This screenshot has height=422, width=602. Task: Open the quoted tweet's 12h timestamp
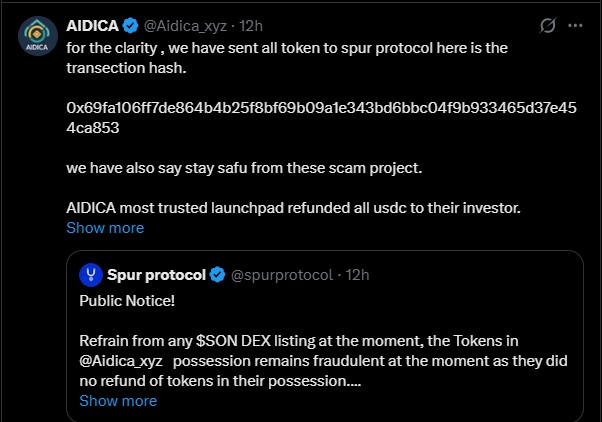pos(358,274)
